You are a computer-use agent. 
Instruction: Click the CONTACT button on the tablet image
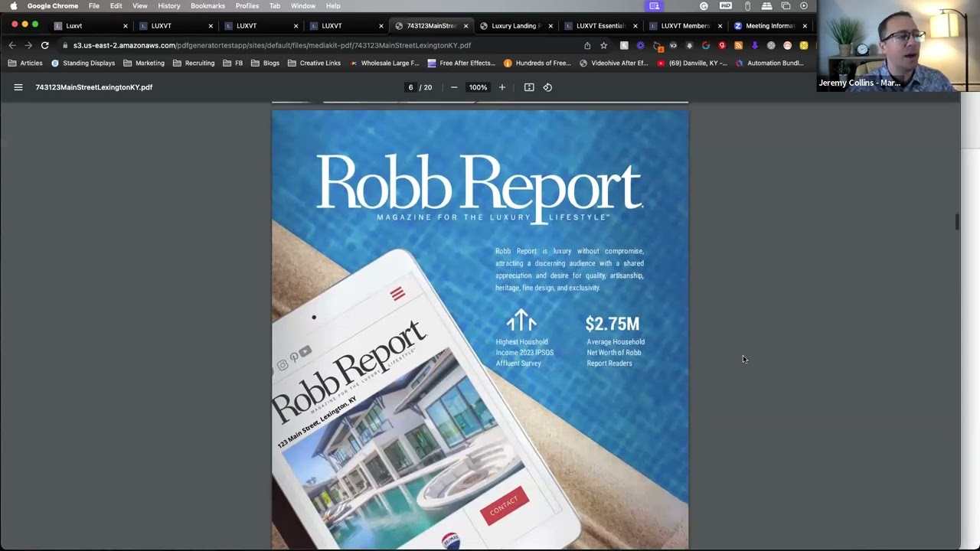click(504, 506)
